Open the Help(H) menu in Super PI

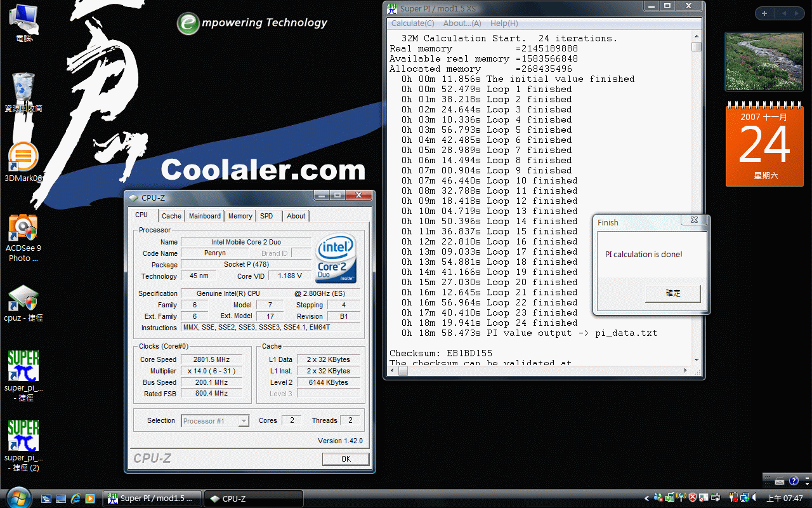click(x=504, y=23)
